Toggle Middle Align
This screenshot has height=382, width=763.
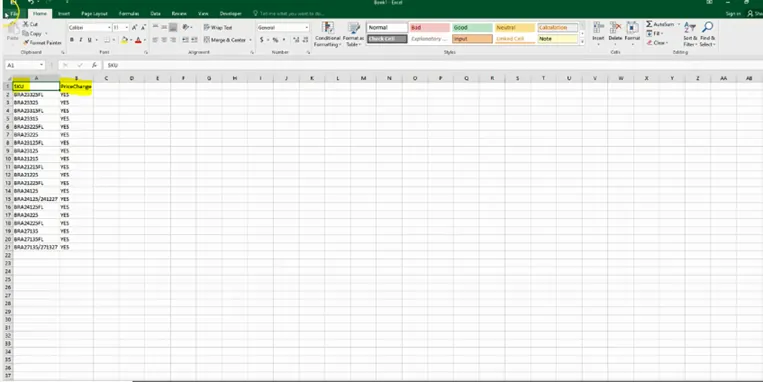[164, 28]
